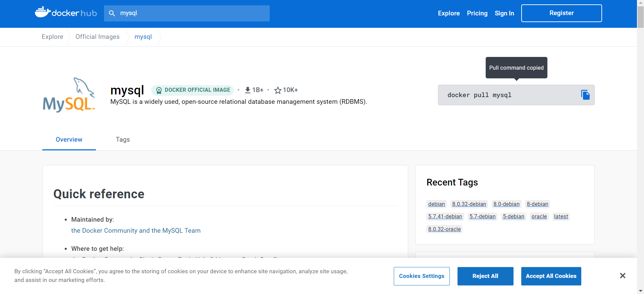Open the 5.7-debian tag

[482, 216]
